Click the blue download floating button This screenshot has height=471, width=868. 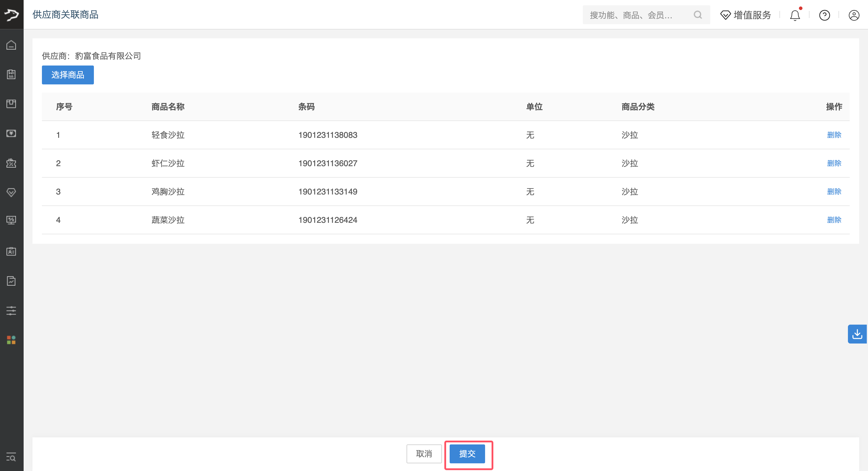click(x=857, y=334)
